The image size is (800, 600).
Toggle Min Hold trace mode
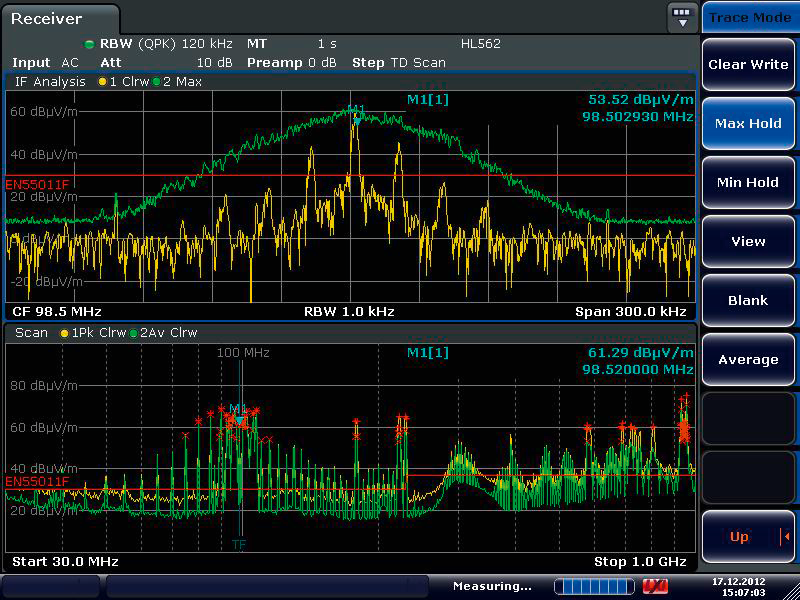(748, 182)
